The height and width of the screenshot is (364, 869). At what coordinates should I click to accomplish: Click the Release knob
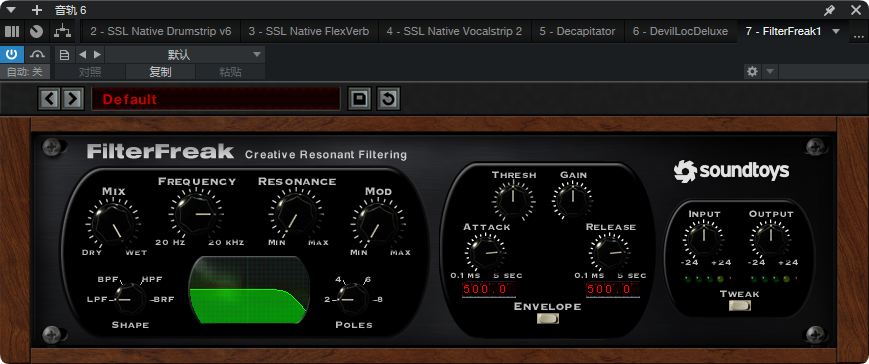coord(609,252)
